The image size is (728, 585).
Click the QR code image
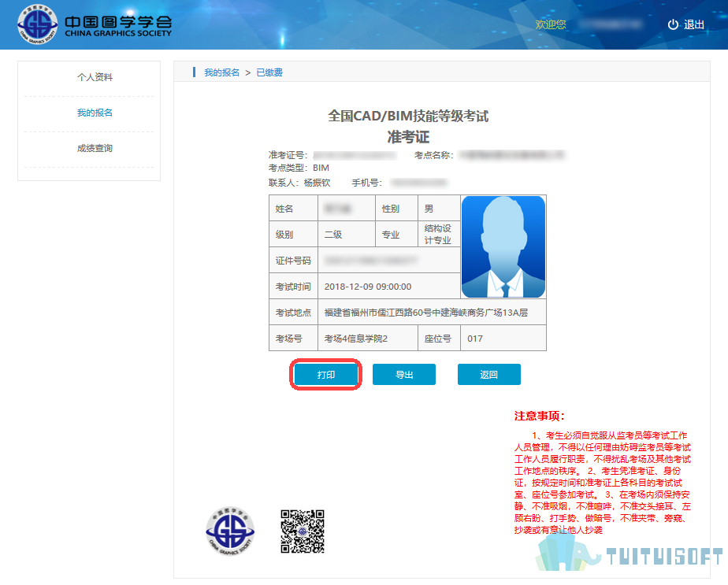click(x=303, y=531)
